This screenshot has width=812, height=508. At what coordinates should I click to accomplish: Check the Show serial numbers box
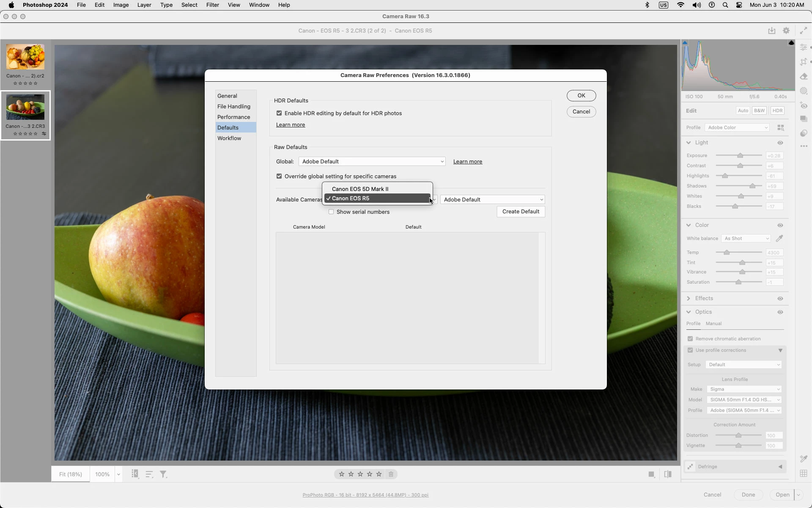pyautogui.click(x=331, y=212)
